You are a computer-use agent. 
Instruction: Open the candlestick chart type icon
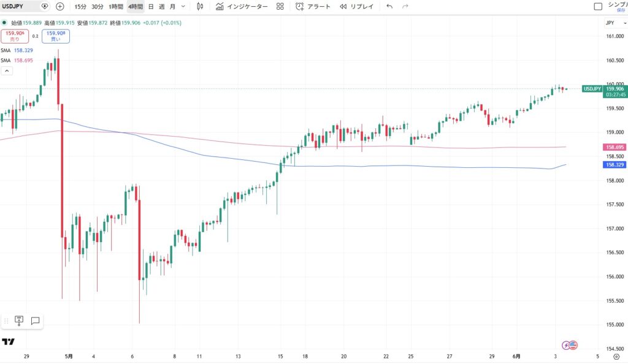point(200,6)
